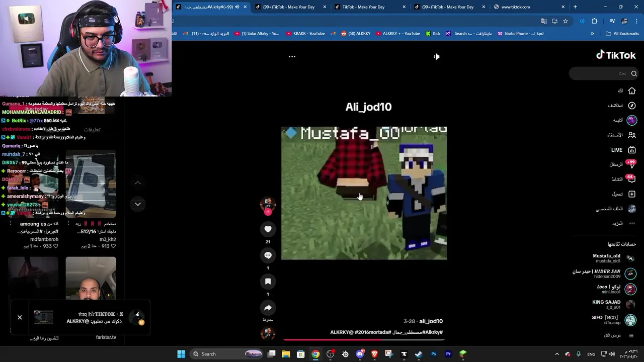
Task: Open followed account Mustafa_old
Action: coord(613,258)
